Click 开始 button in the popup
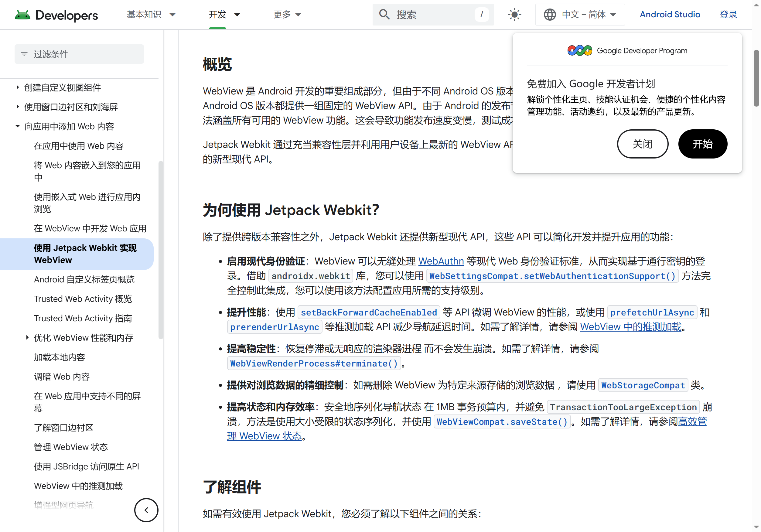761x532 pixels. click(x=702, y=144)
